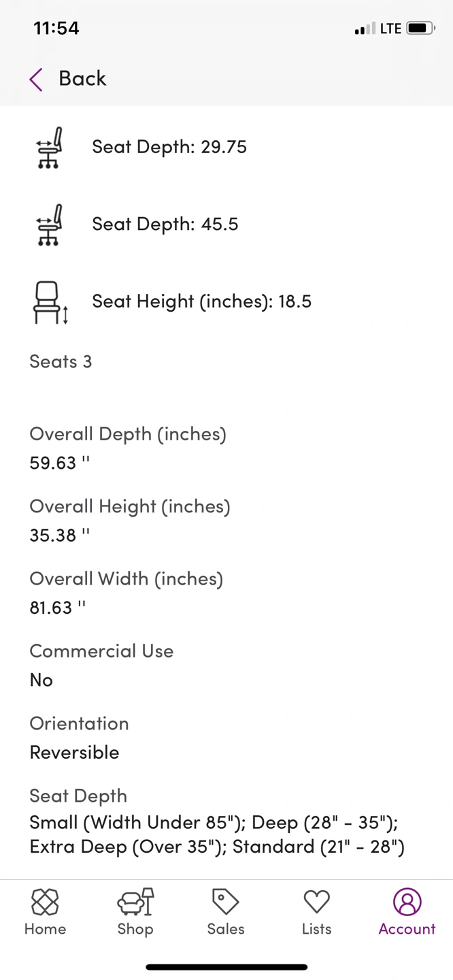Tap the Sales tag icon
This screenshot has width=453, height=980.
click(225, 902)
